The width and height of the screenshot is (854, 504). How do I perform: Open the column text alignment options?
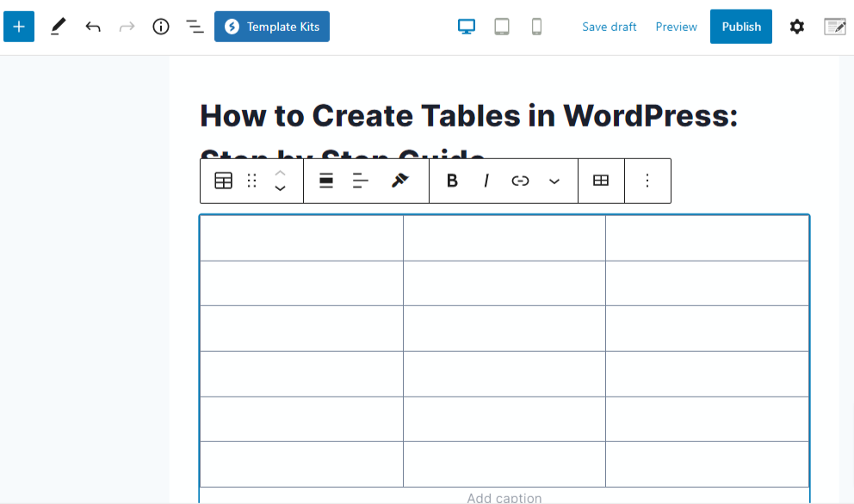361,181
